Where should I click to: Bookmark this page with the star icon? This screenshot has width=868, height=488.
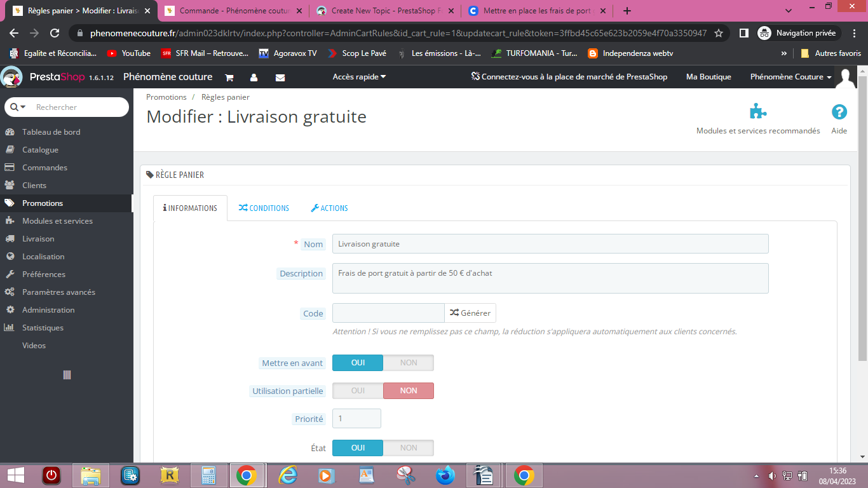click(x=719, y=33)
